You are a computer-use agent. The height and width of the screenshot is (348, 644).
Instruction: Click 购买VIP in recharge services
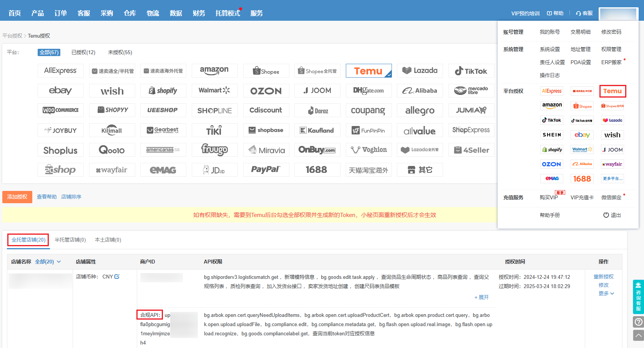coord(549,197)
